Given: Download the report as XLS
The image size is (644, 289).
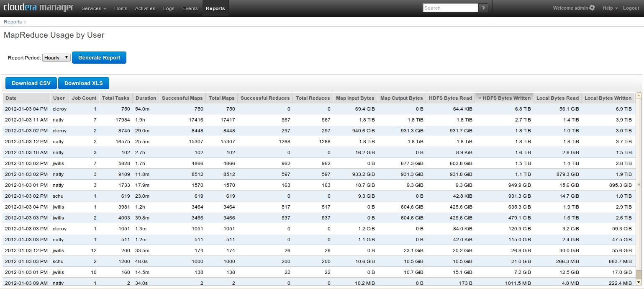Looking at the screenshot, I should pos(84,83).
